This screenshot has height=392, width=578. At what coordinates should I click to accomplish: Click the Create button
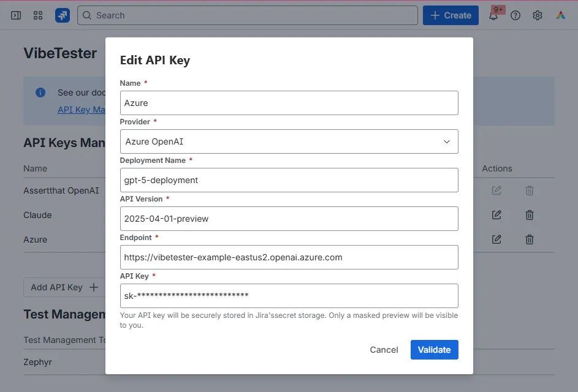[451, 15]
